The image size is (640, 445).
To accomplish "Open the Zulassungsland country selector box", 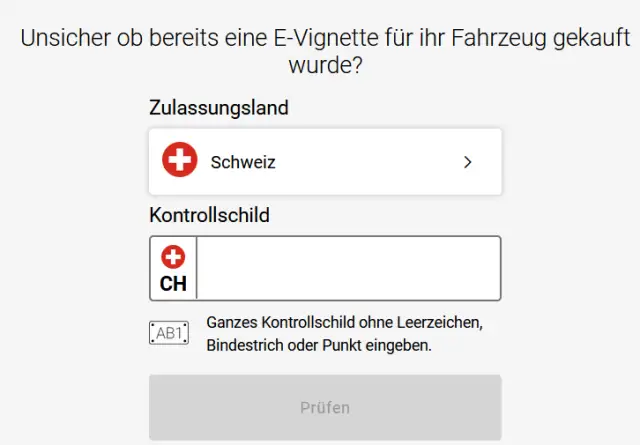I will (325, 162).
